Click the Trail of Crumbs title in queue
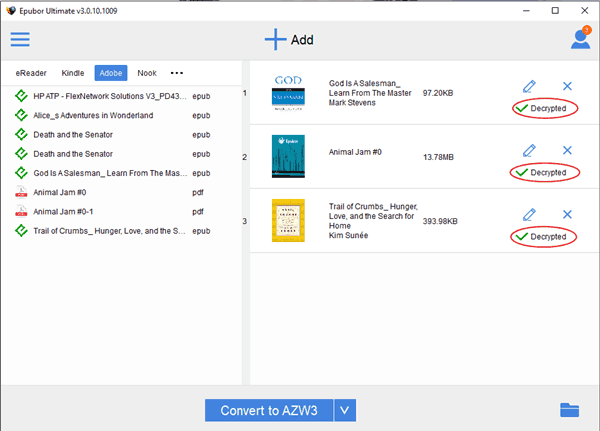The height and width of the screenshot is (431, 600). point(373,216)
